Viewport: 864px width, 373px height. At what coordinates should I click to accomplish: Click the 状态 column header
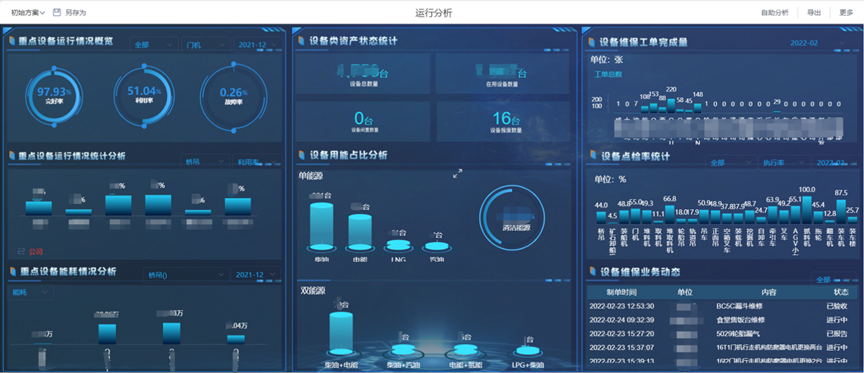(841, 292)
